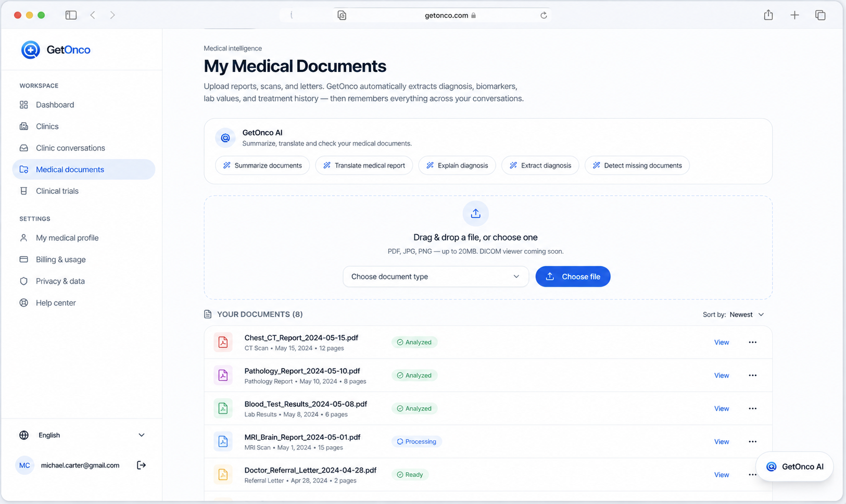
Task: View the MRI_Brain_Report document
Action: 722,442
